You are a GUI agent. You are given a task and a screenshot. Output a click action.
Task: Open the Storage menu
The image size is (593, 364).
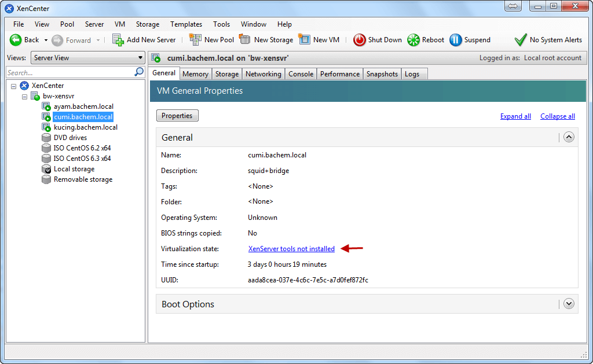(x=148, y=24)
